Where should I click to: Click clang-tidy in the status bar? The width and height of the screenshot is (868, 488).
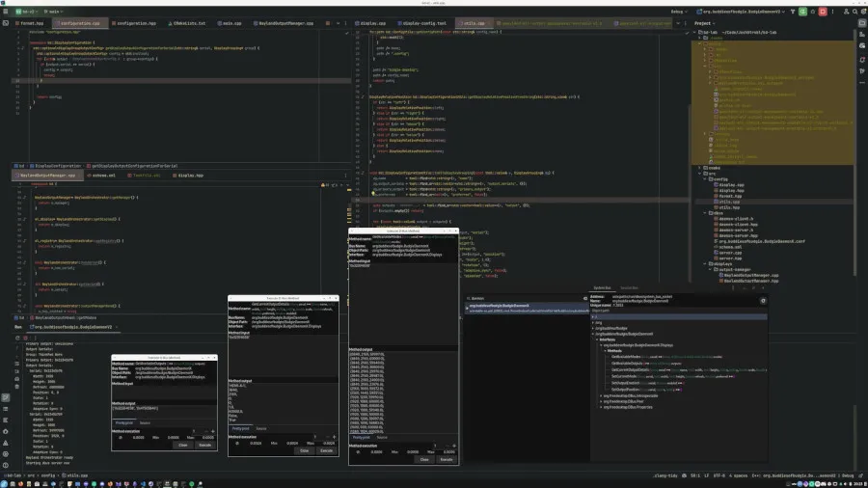point(665,475)
